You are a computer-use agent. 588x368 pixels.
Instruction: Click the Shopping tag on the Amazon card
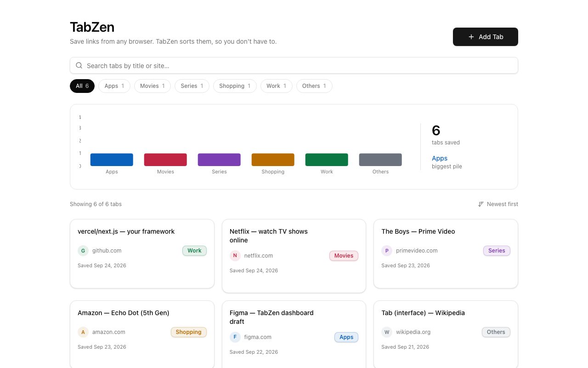(x=188, y=332)
